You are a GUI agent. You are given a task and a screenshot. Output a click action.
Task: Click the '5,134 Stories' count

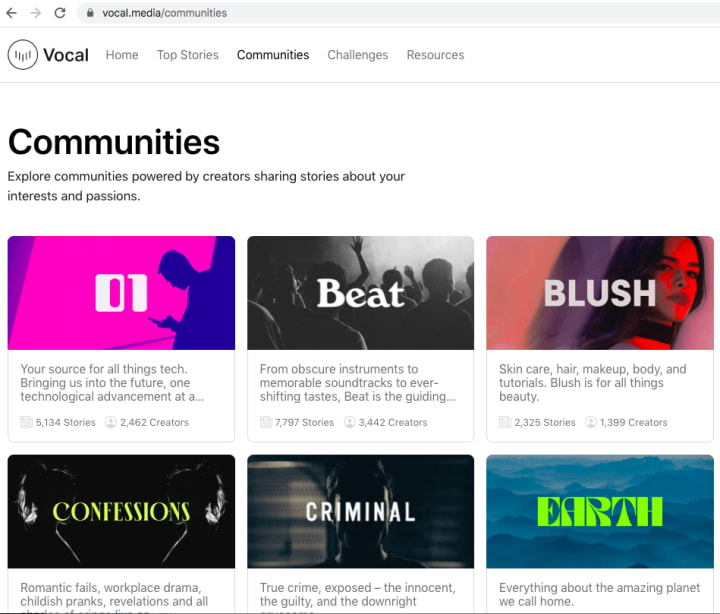(66, 422)
